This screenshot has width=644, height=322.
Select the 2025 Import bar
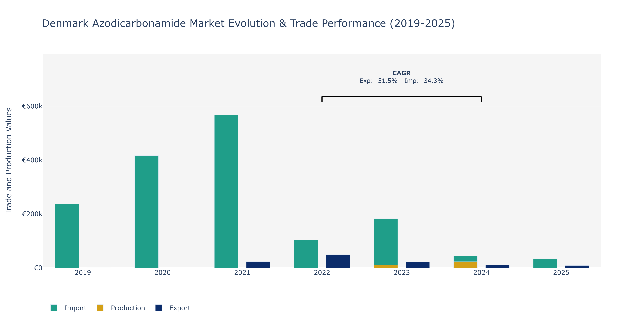click(x=545, y=263)
